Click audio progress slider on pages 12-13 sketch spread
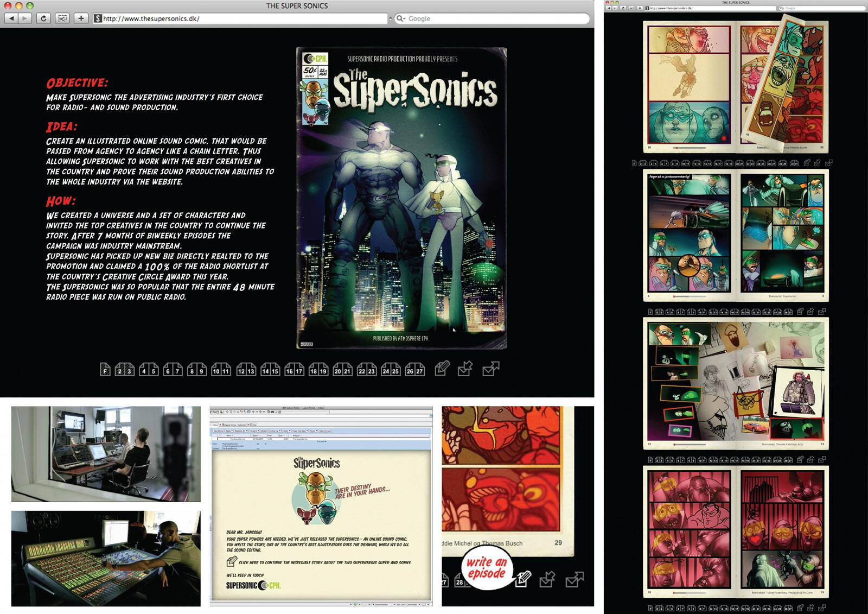This screenshot has width=868, height=614. [x=689, y=445]
